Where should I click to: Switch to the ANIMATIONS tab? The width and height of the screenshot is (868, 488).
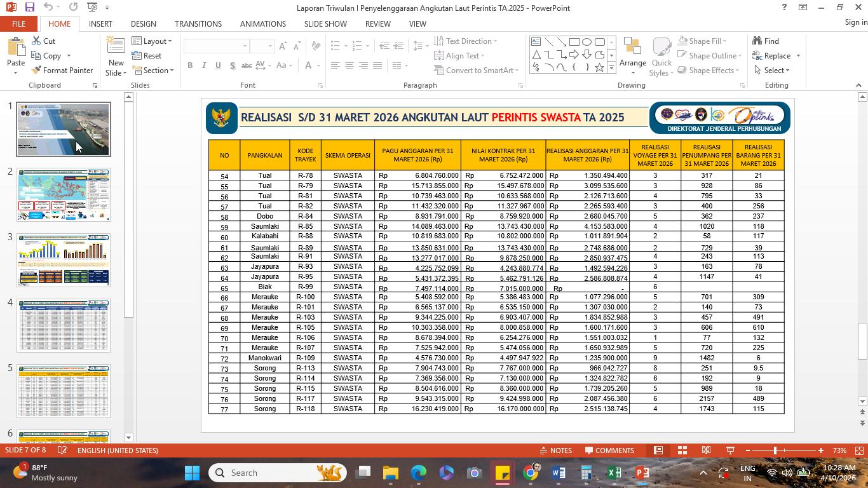(x=263, y=24)
